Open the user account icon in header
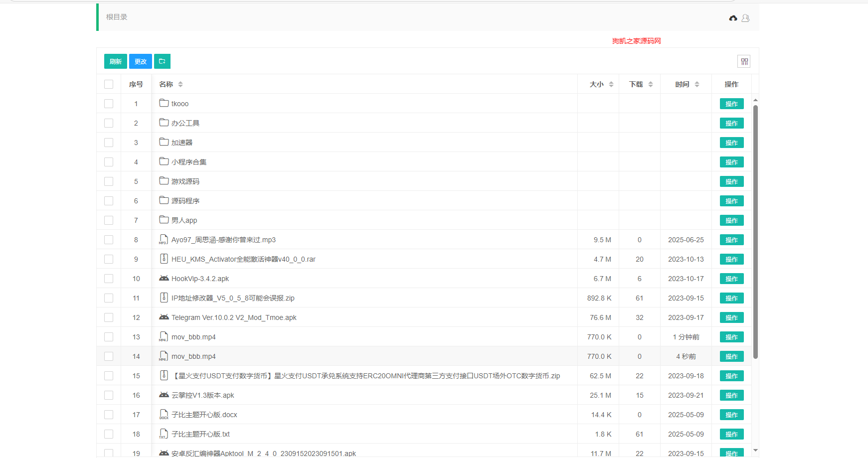This screenshot has height=458, width=868. click(x=746, y=18)
